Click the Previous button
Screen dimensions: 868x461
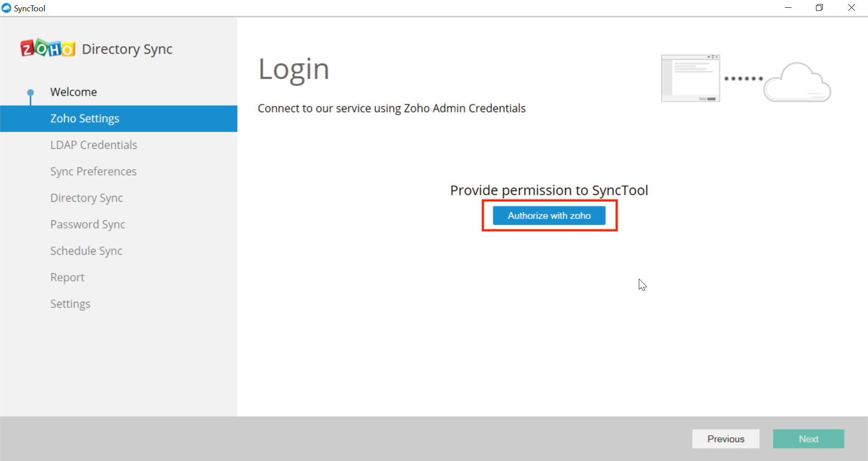pyautogui.click(x=726, y=438)
